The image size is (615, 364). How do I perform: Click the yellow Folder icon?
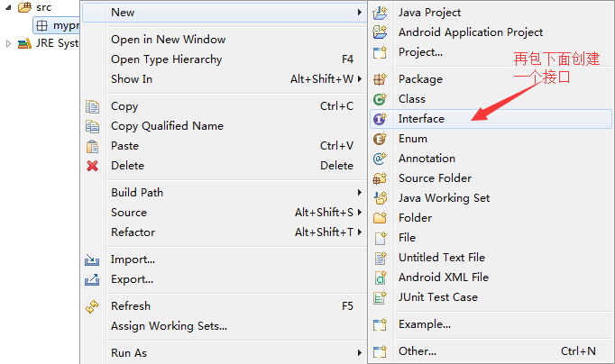click(380, 218)
